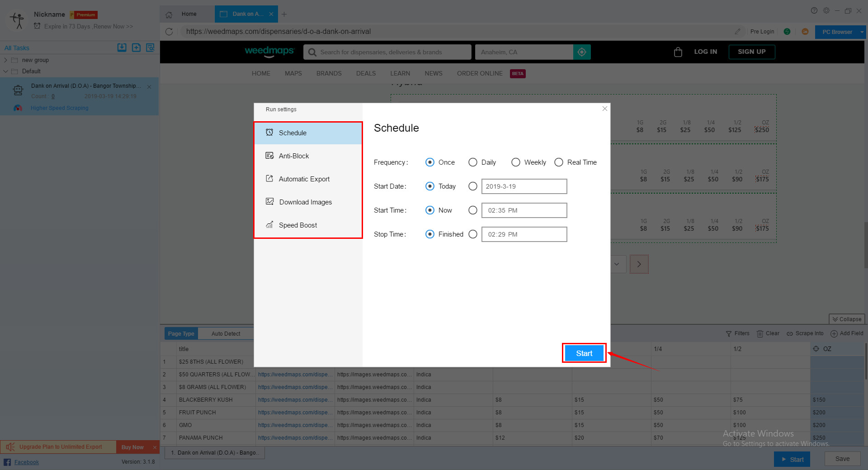Click the browser Home icon
Screen dimensions: 868x470
(169, 14)
